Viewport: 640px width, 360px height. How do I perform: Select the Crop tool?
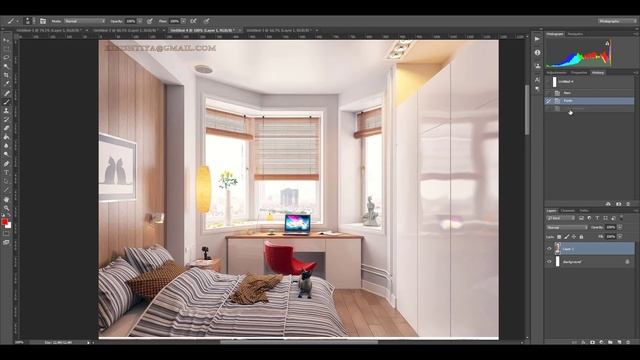pyautogui.click(x=6, y=75)
